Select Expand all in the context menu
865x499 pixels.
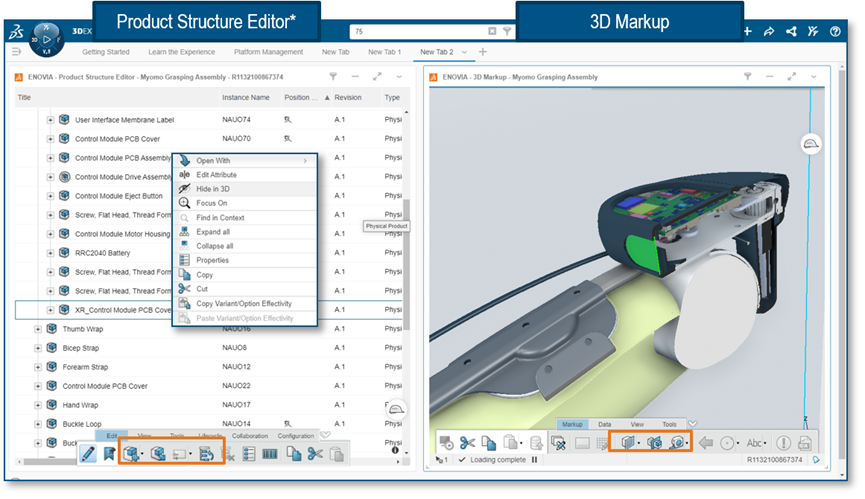(245, 232)
